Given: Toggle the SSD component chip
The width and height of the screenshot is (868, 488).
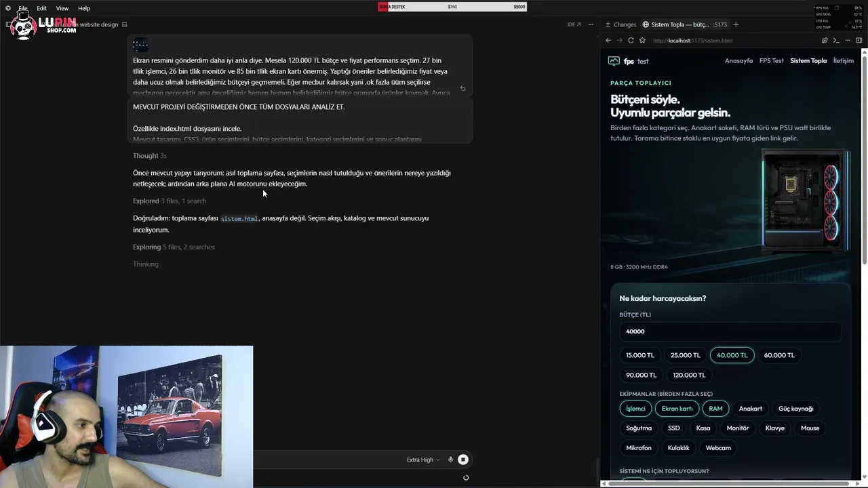Looking at the screenshot, I should coord(674,428).
